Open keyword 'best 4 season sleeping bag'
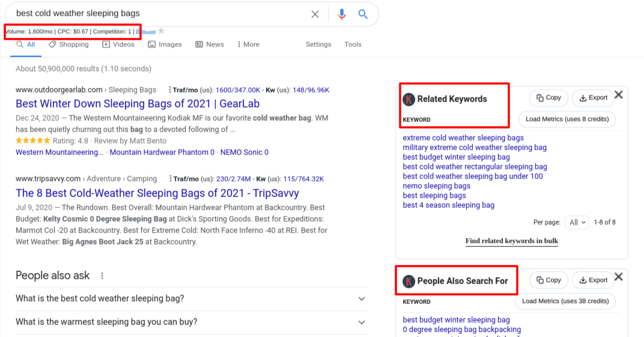Viewport: 644px width, 337px height. (449, 205)
